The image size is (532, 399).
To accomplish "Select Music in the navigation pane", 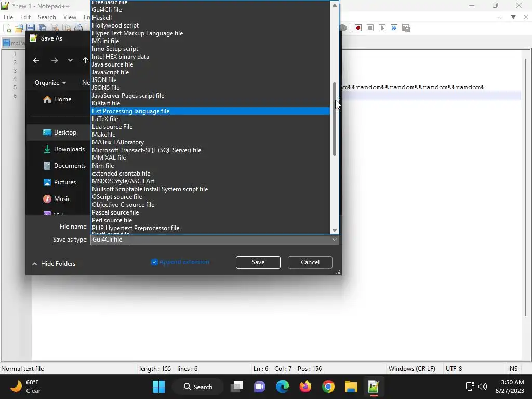I will pyautogui.click(x=57, y=199).
